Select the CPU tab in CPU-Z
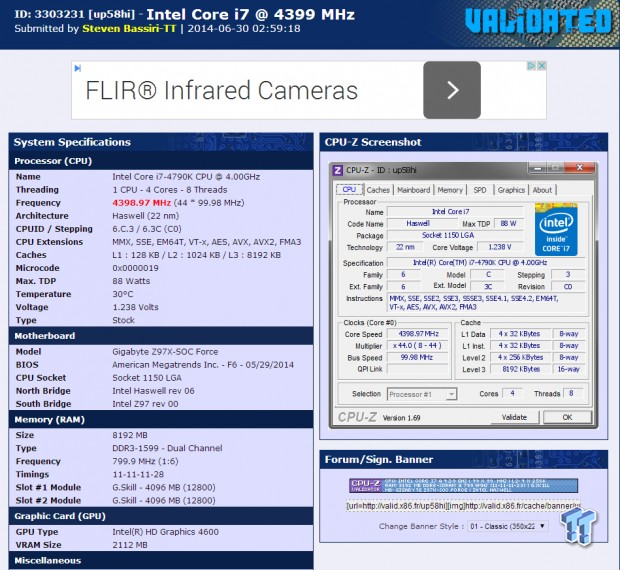 click(x=349, y=189)
